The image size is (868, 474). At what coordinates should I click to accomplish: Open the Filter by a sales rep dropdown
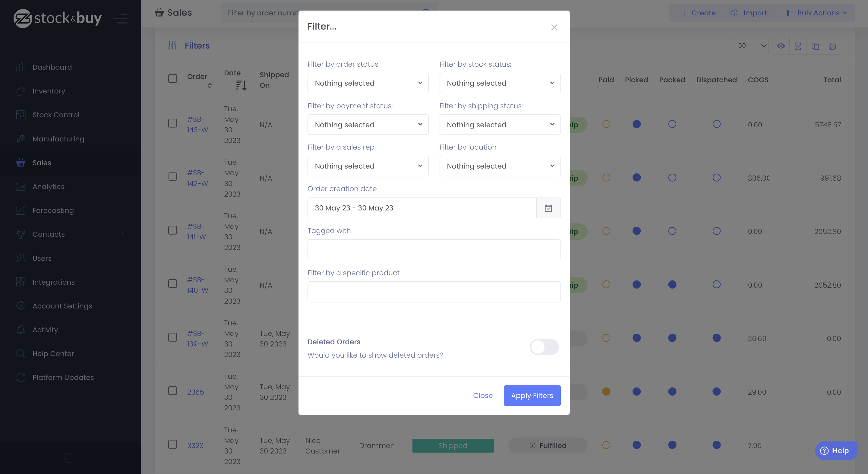click(x=368, y=166)
